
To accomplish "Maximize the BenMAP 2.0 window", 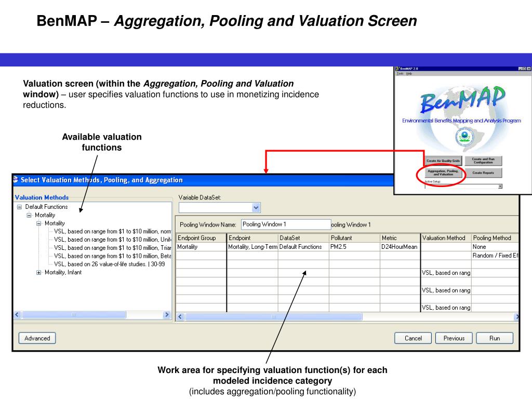I will tap(525, 69).
